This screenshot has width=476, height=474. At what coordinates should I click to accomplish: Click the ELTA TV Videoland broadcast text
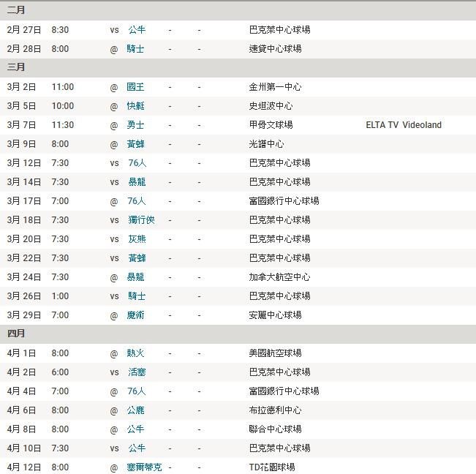(x=404, y=125)
